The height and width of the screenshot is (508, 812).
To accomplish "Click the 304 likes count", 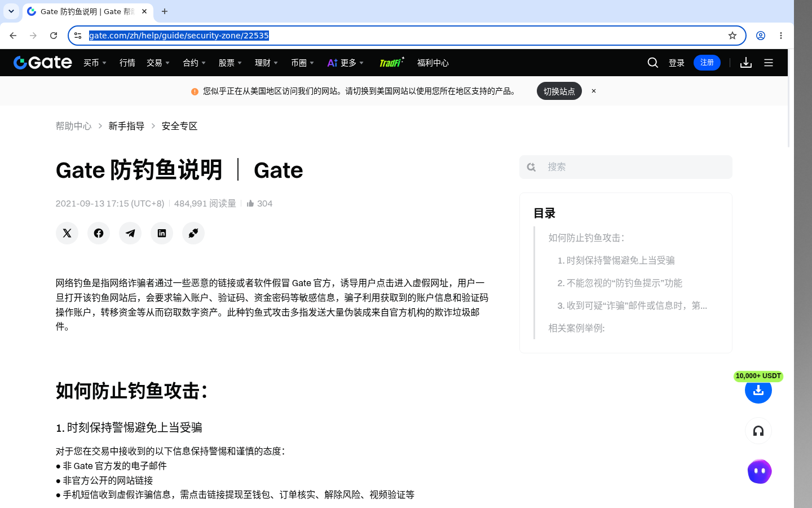I will pos(264,203).
